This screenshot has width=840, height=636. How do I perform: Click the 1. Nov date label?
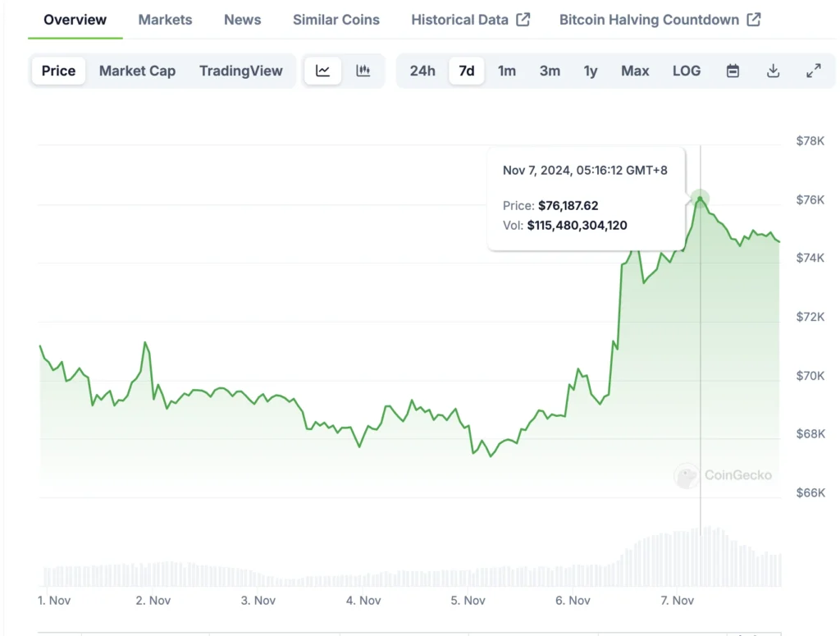click(54, 601)
